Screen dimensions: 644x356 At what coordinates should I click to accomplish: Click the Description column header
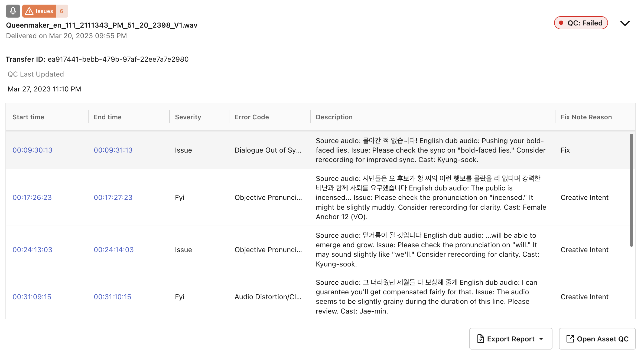(x=334, y=117)
